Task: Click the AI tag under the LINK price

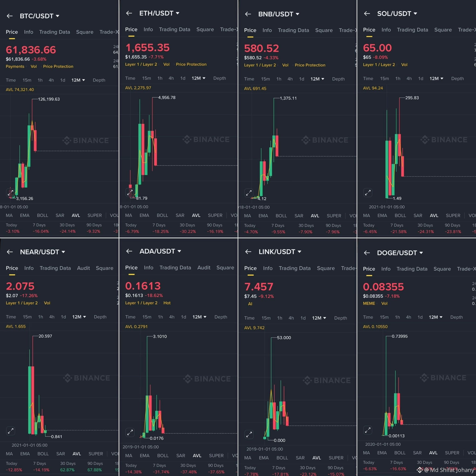Action: coord(250,304)
